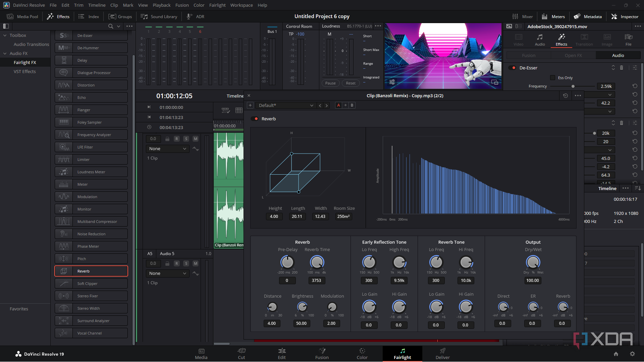Adjust the De-Esser Frequency slider
The height and width of the screenshot is (362, 644).
click(x=573, y=86)
